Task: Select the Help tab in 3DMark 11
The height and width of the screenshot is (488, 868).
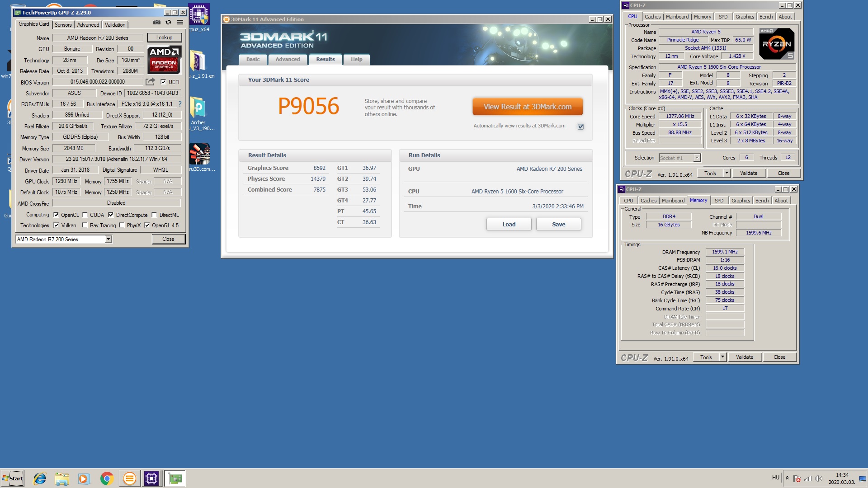Action: (357, 59)
